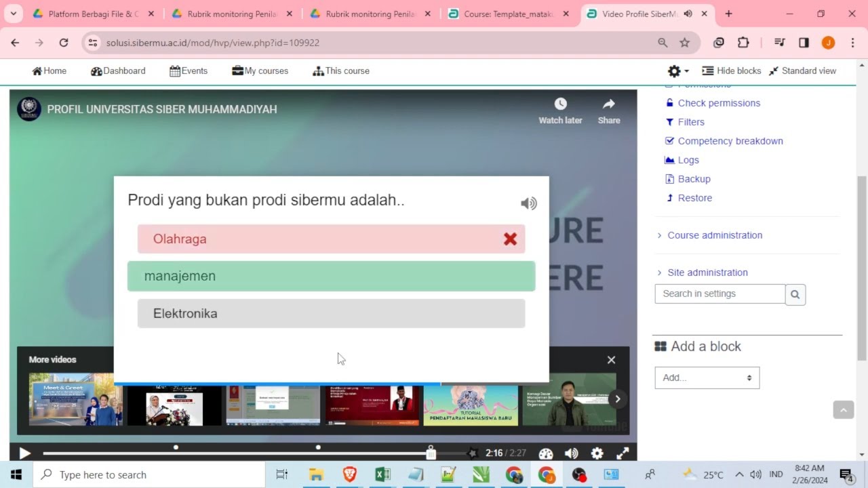The image size is (868, 488).
Task: Click Hide blocks
Action: tap(731, 70)
